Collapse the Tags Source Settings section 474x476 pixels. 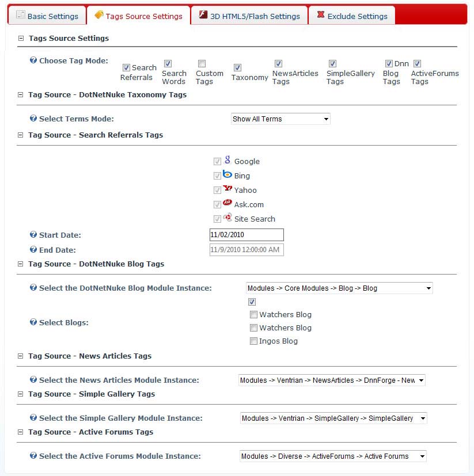[21, 38]
